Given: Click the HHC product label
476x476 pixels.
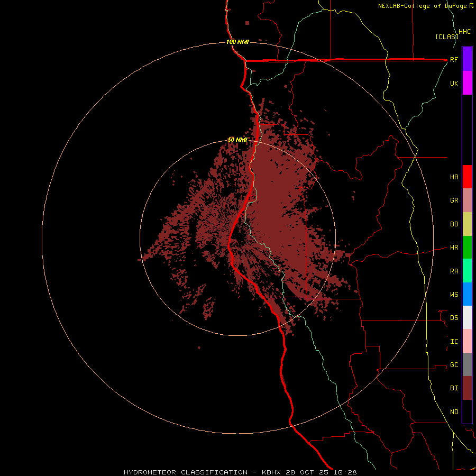Looking at the screenshot, I should coord(464,32).
